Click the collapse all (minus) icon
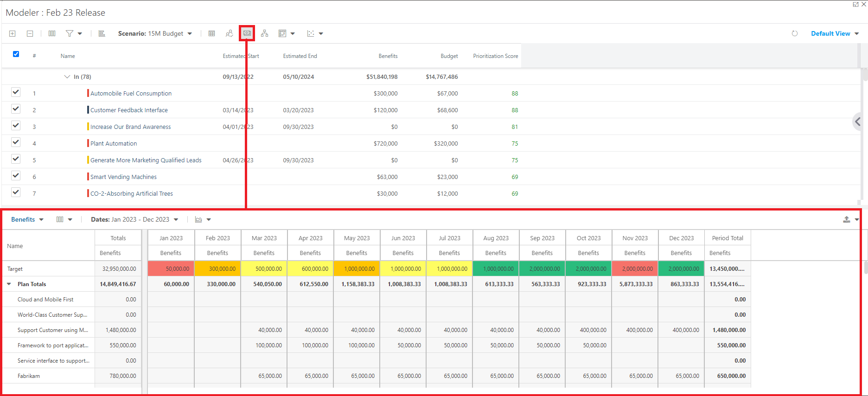Viewport: 868px width, 396px height. click(30, 33)
